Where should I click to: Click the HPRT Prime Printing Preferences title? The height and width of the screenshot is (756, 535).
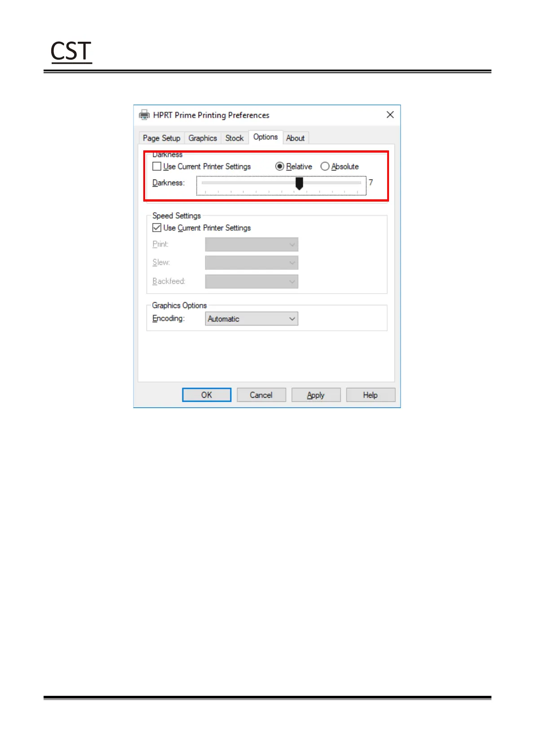pos(211,115)
